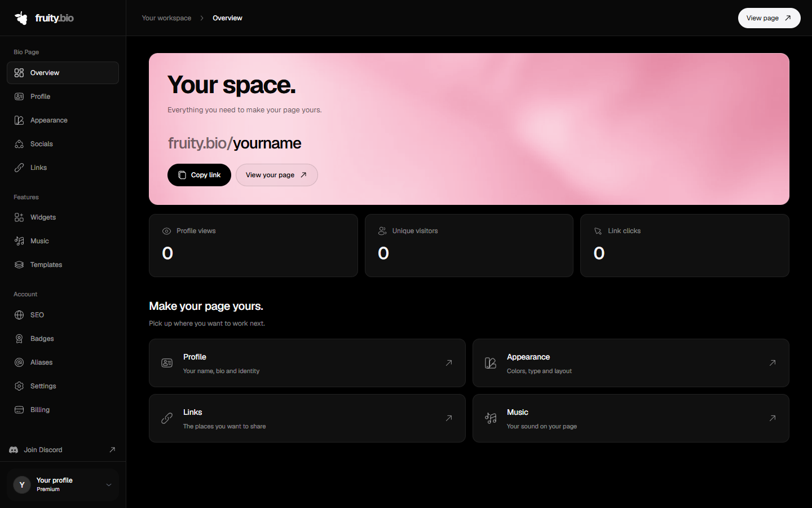The width and height of the screenshot is (812, 508).
Task: Click the View page button in header
Action: click(769, 18)
